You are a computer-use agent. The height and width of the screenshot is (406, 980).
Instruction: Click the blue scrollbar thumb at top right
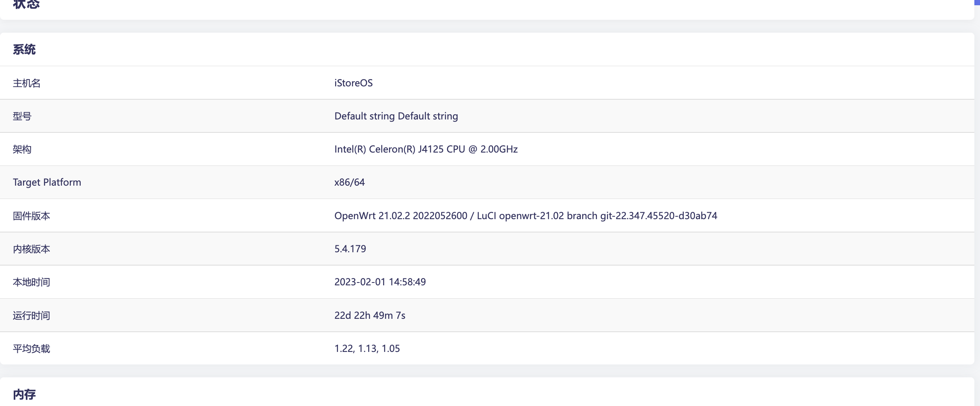coord(977,2)
